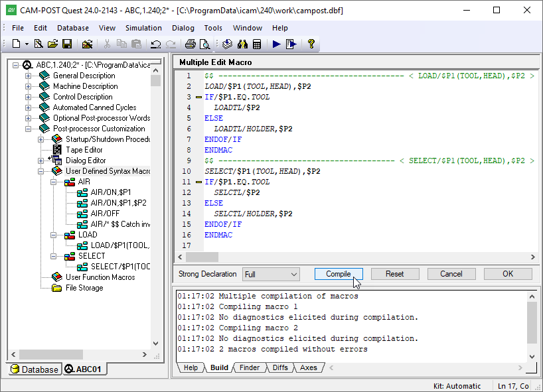Collapse the AIR macro group
This screenshot has width=543, height=392.
[53, 182]
